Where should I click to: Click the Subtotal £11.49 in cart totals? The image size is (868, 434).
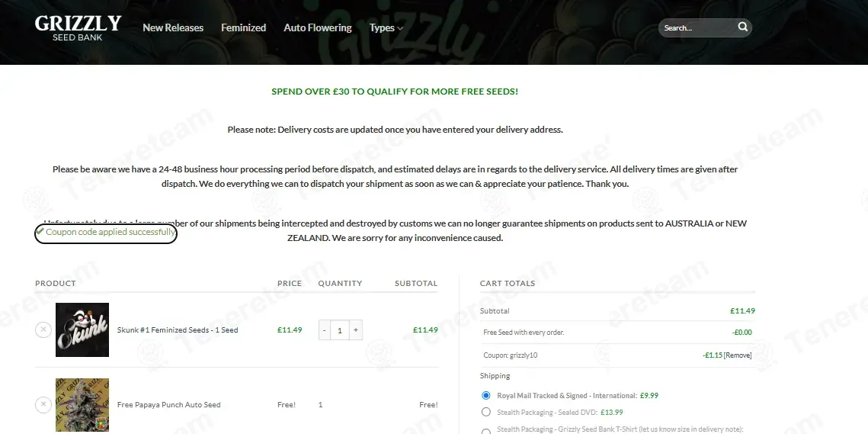[742, 311]
